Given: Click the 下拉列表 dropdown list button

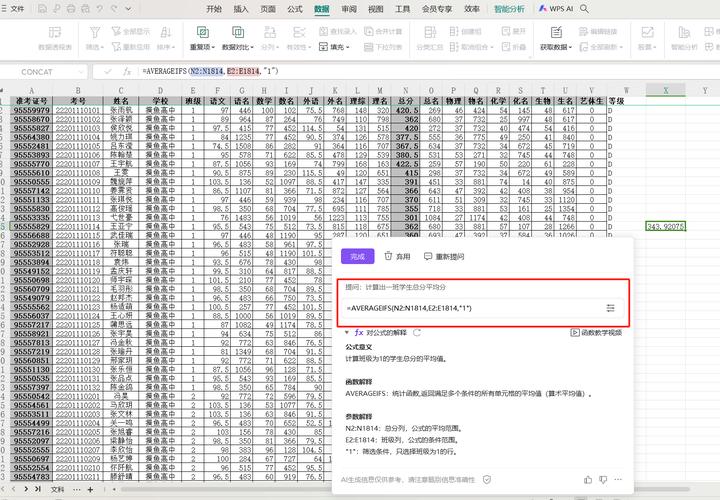Looking at the screenshot, I should click(x=383, y=46).
